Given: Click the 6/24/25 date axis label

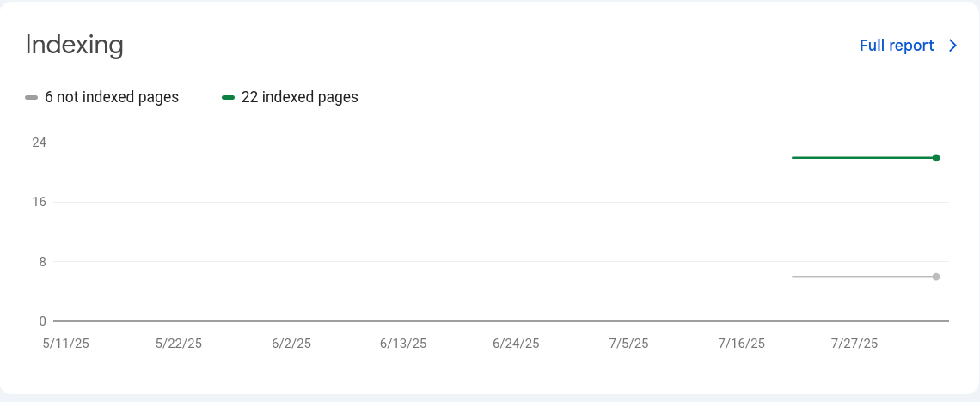Looking at the screenshot, I should pos(516,344).
